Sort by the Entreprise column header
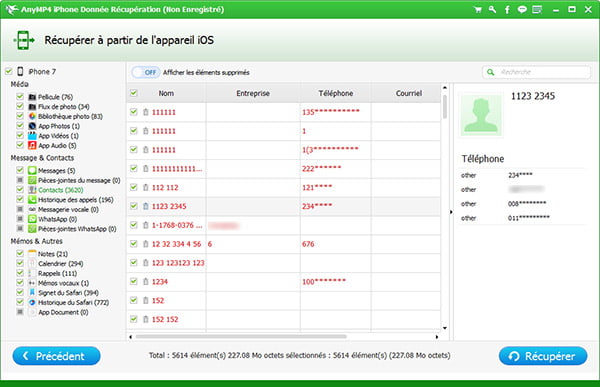 point(253,93)
